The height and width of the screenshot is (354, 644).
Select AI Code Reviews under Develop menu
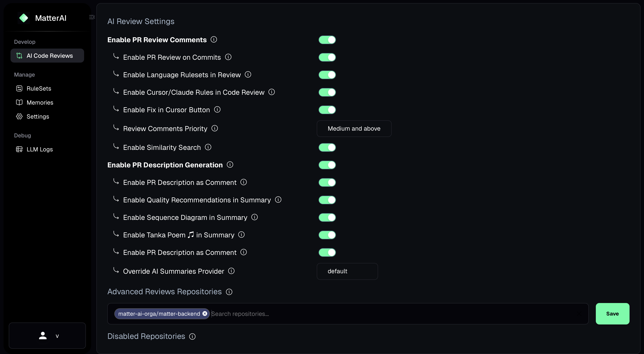click(x=47, y=55)
